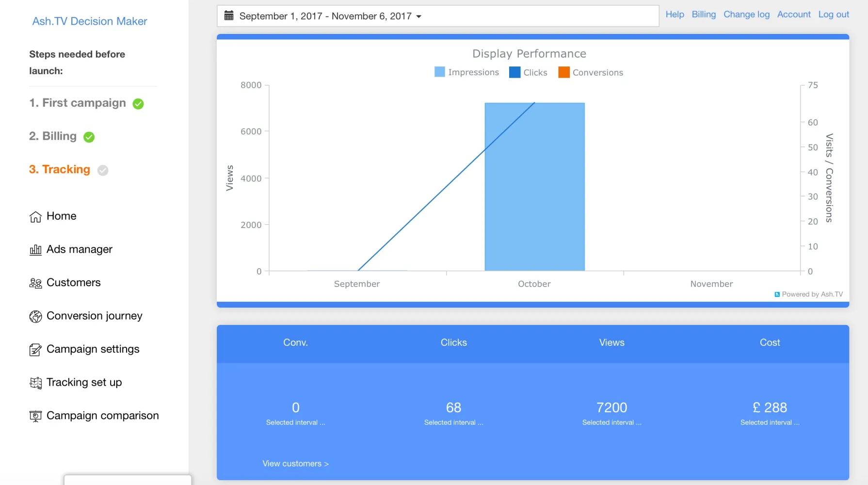
Task: Click the Customers people icon
Action: click(35, 283)
